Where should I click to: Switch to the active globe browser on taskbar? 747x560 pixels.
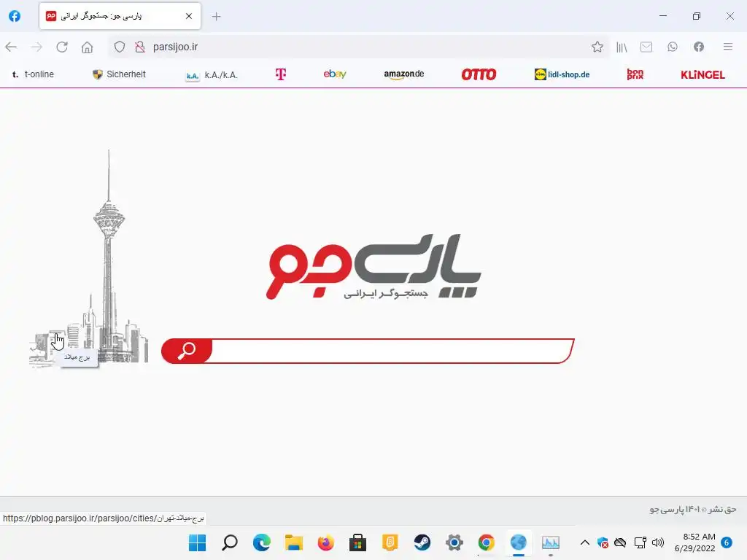[519, 542]
